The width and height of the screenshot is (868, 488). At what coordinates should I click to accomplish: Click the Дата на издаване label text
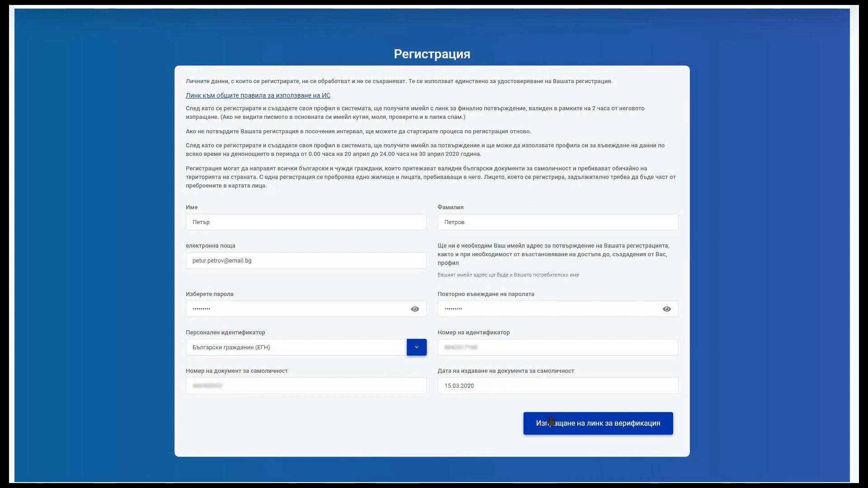pos(505,371)
